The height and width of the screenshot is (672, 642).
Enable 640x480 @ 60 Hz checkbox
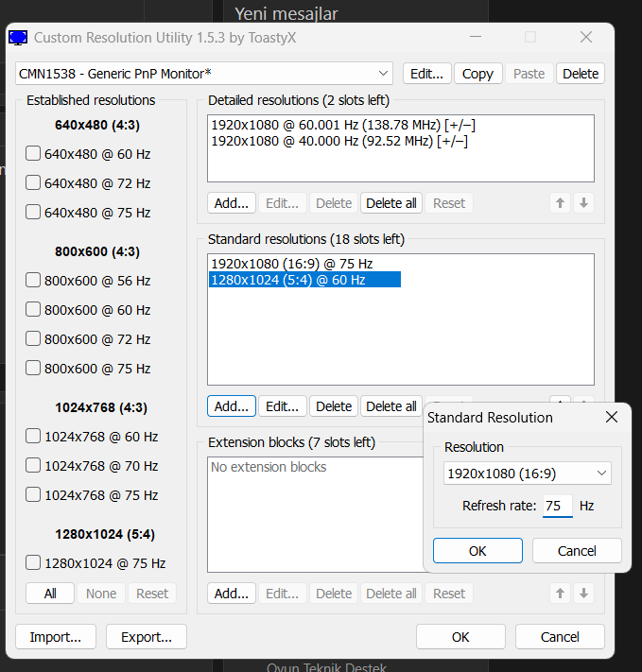click(33, 153)
